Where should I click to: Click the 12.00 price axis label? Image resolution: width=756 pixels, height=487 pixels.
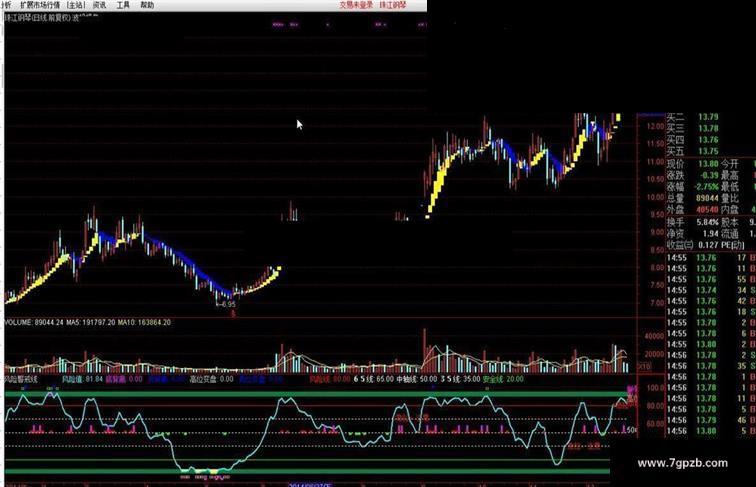655,126
